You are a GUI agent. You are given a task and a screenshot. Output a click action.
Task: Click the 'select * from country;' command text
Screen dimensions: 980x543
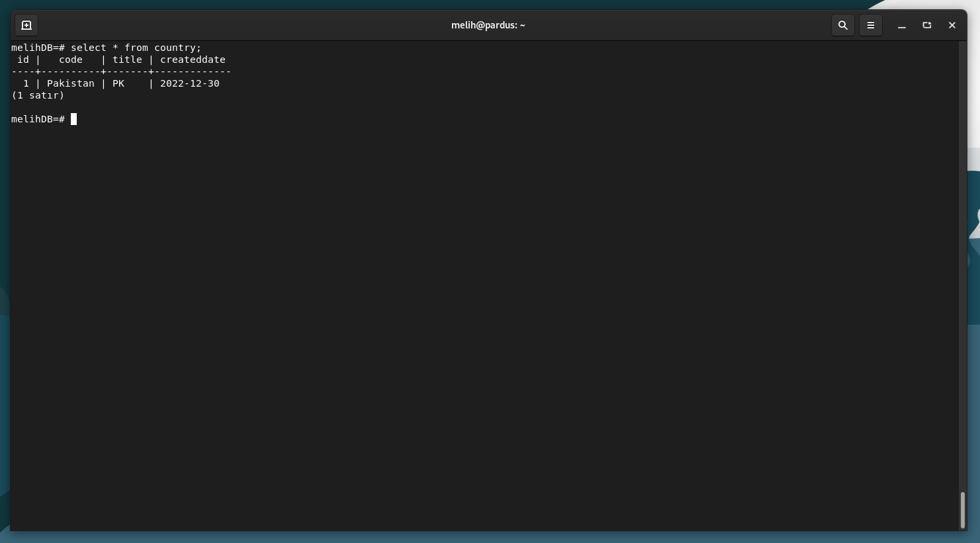coord(136,48)
